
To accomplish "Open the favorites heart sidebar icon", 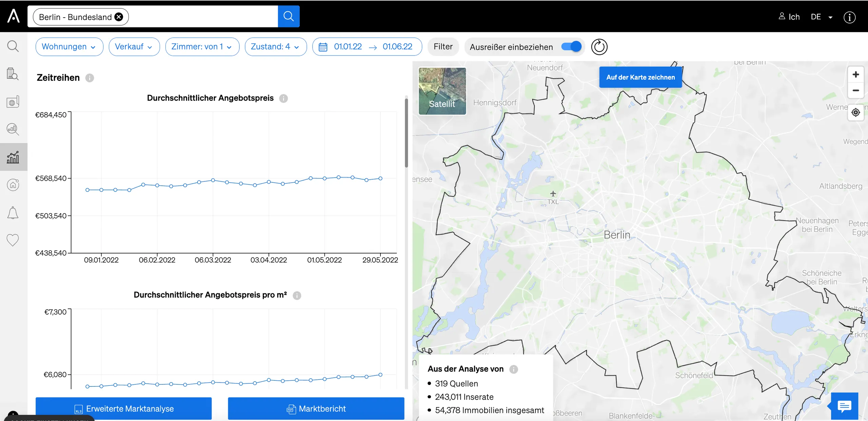I will click(x=13, y=240).
